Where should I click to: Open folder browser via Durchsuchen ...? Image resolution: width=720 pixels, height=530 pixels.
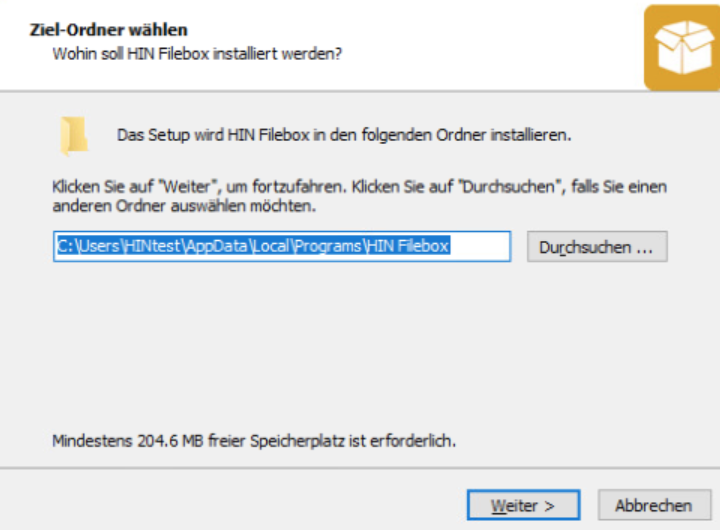click(x=597, y=247)
